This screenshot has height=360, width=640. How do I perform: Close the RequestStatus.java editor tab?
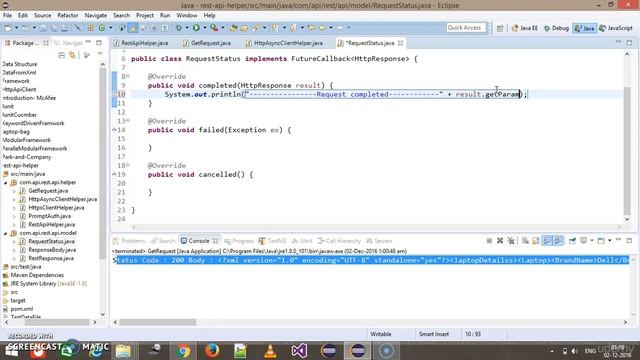[x=400, y=43]
